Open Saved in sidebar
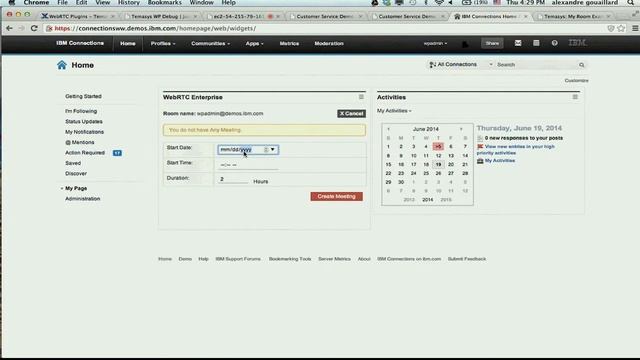Viewport: 640px width, 360px height. [x=73, y=163]
